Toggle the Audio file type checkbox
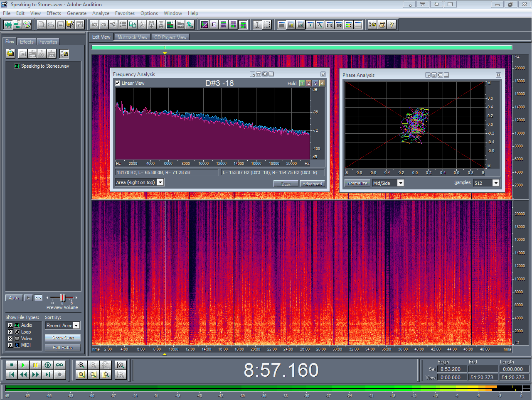Image resolution: width=532 pixels, height=400 pixels. (10, 325)
